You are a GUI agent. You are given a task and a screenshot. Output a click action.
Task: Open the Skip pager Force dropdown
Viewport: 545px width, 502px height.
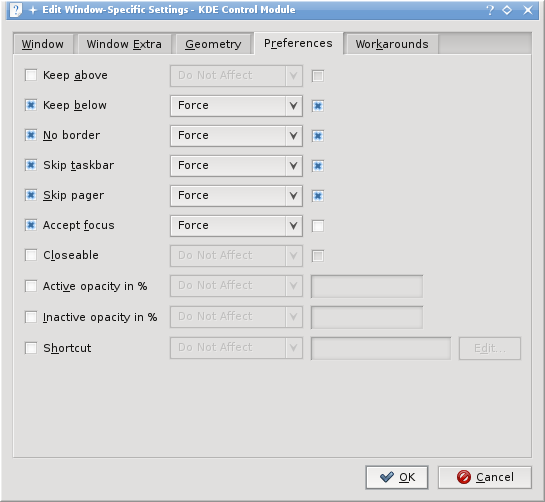coord(236,196)
